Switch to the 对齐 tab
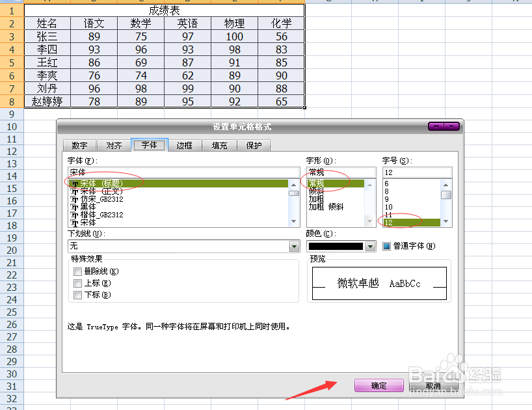 click(x=114, y=145)
